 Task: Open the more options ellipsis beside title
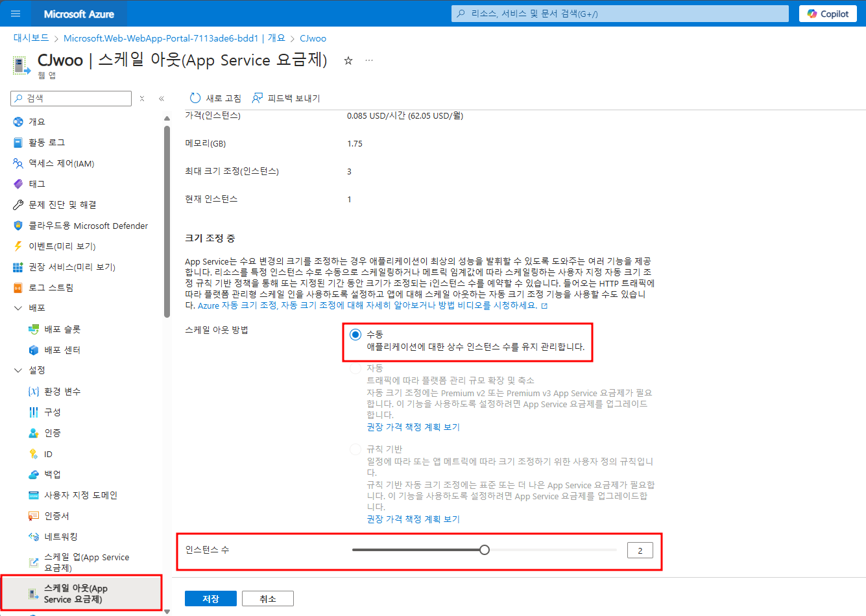click(x=369, y=60)
